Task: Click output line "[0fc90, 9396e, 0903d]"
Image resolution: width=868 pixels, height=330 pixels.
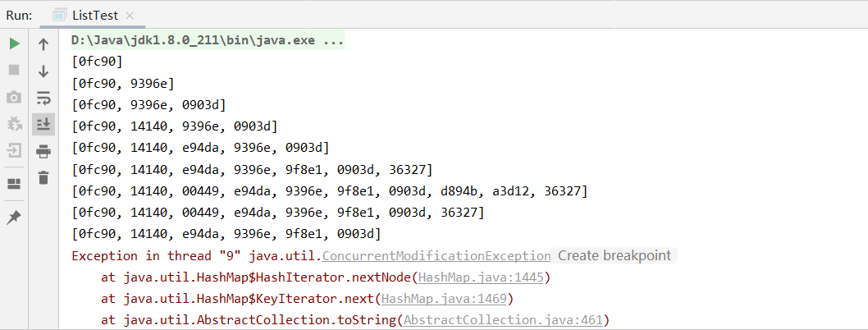Action: pos(149,104)
